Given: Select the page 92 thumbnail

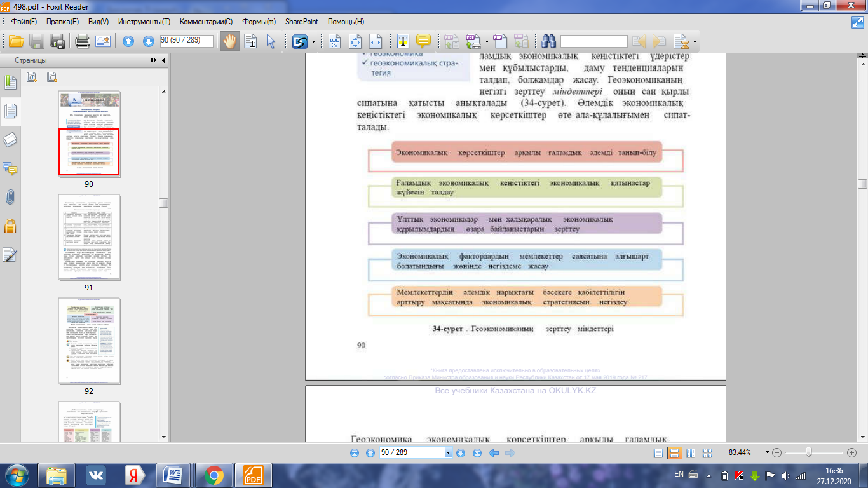Looking at the screenshot, I should 89,341.
